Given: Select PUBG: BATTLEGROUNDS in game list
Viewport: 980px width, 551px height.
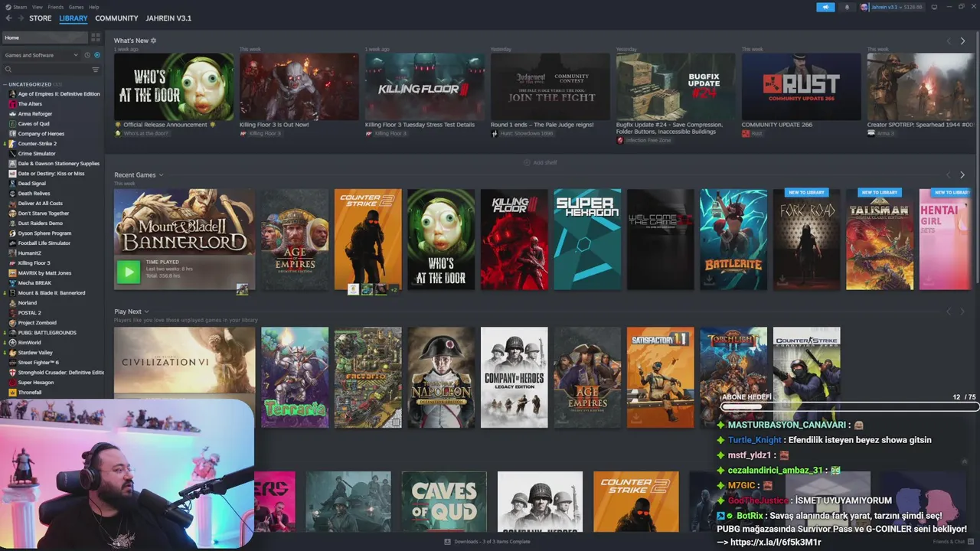Looking at the screenshot, I should pos(47,333).
